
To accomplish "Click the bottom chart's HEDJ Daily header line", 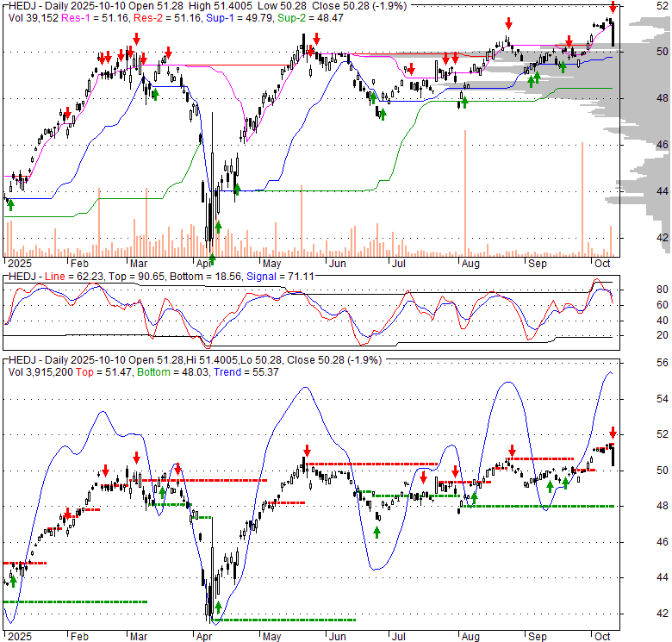I will 195,360.
